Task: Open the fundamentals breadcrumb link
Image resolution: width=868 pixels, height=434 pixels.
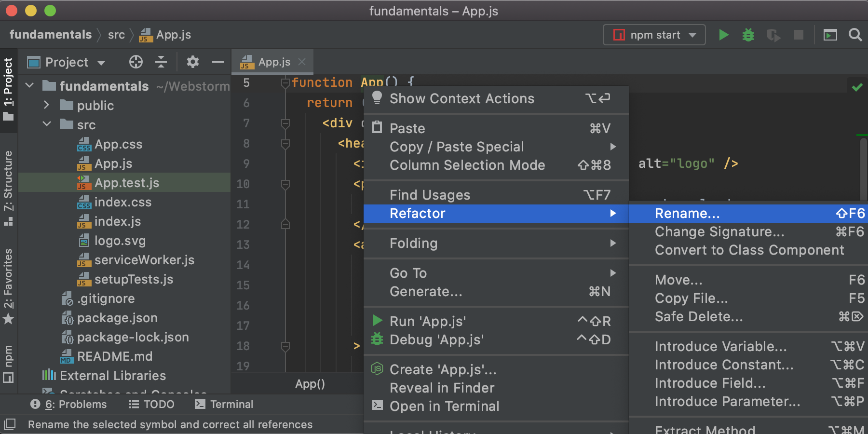Action: [51, 34]
